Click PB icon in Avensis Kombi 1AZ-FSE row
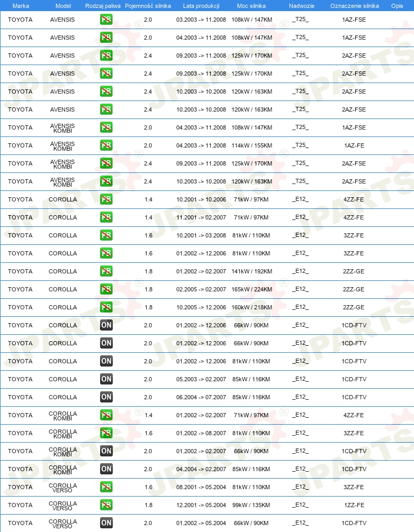Screen dimensions: 414x532 tap(106, 127)
